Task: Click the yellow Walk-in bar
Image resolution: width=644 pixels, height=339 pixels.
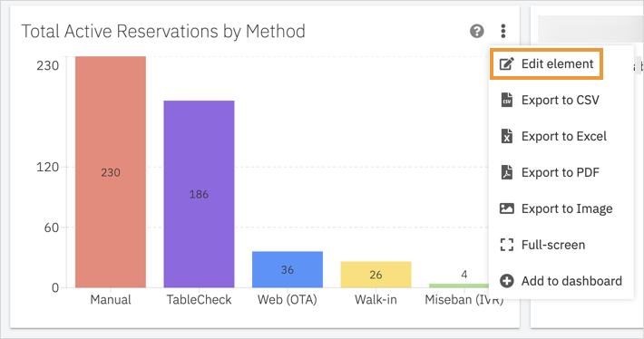Action: [376, 275]
